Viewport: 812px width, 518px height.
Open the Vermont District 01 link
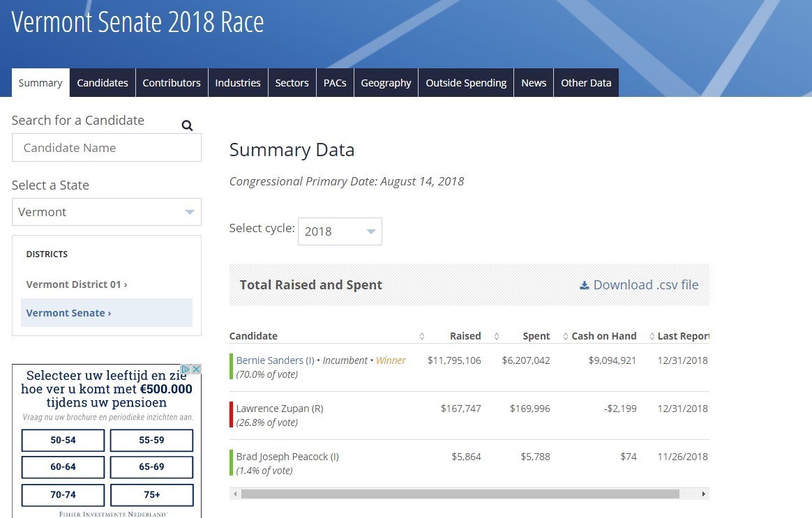[77, 284]
